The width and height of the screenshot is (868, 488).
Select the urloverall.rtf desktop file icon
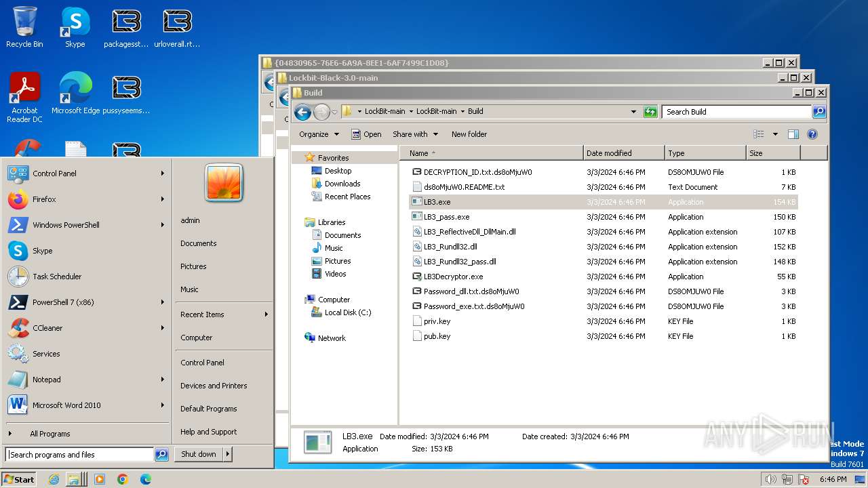[x=177, y=28]
